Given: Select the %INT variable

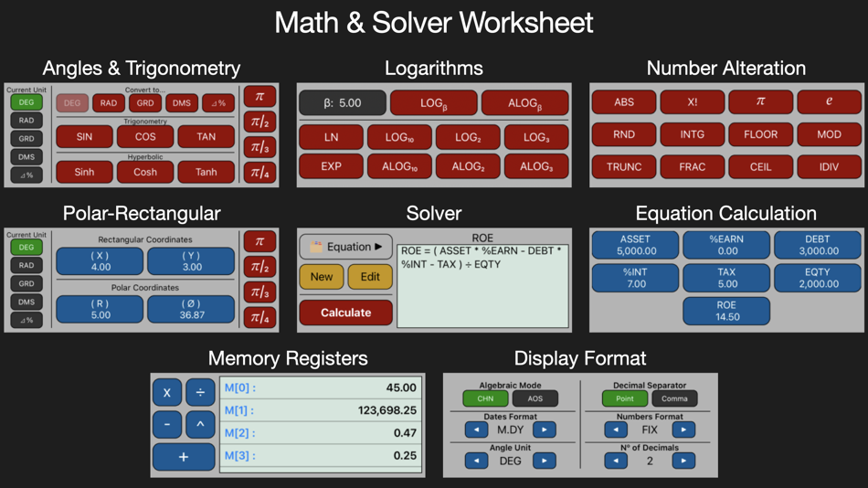Looking at the screenshot, I should (636, 278).
